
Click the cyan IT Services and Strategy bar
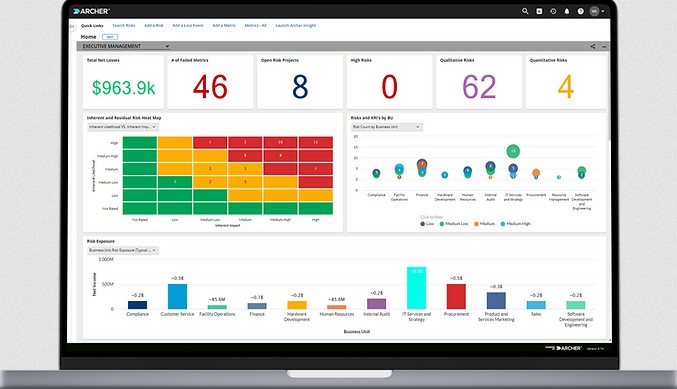tap(416, 288)
